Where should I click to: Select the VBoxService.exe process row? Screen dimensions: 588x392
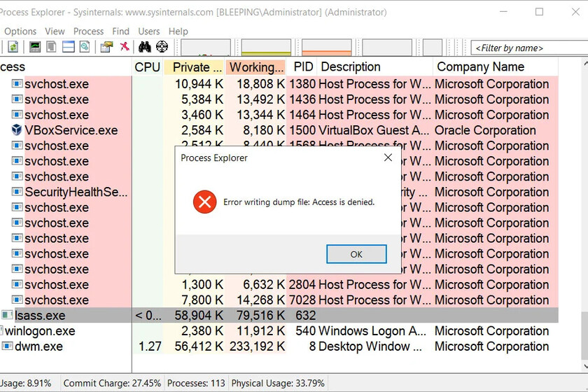pos(279,130)
